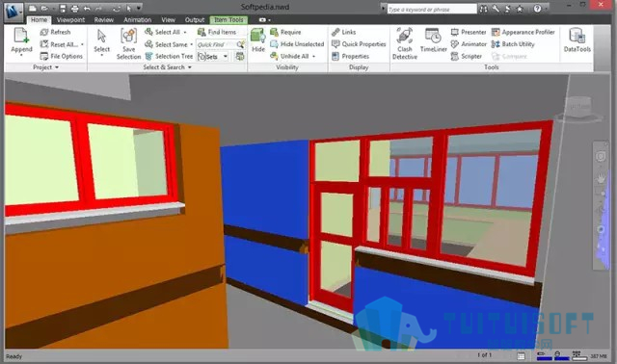Open the Unhide All dropdown arrow
The width and height of the screenshot is (617, 364).
pyautogui.click(x=313, y=56)
